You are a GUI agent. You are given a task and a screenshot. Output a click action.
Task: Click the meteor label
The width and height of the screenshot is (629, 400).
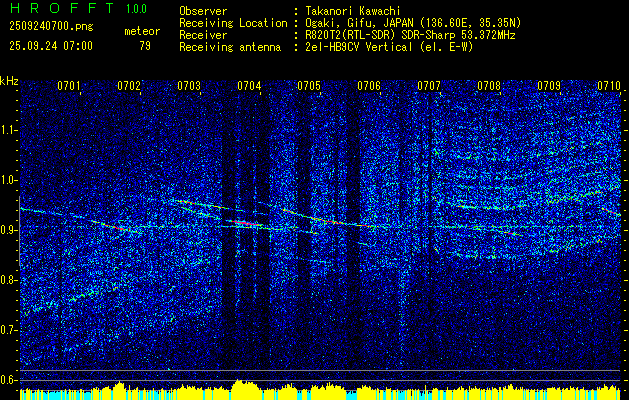click(142, 31)
